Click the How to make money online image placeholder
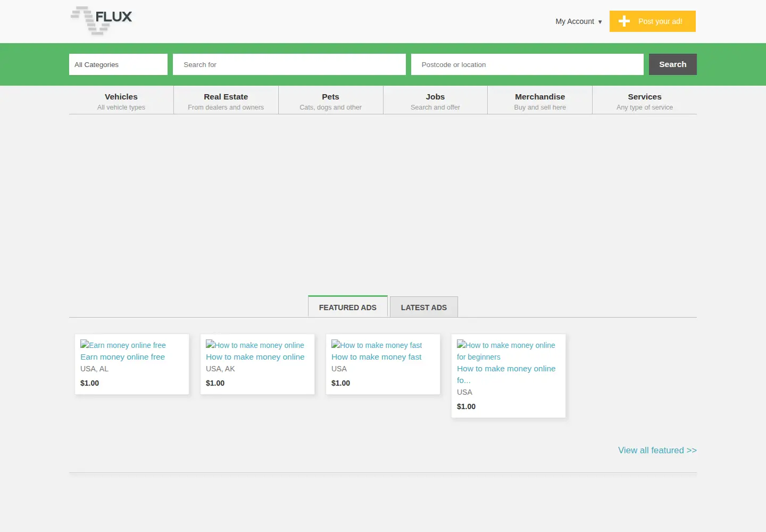Image resolution: width=766 pixels, height=532 pixels. [255, 345]
